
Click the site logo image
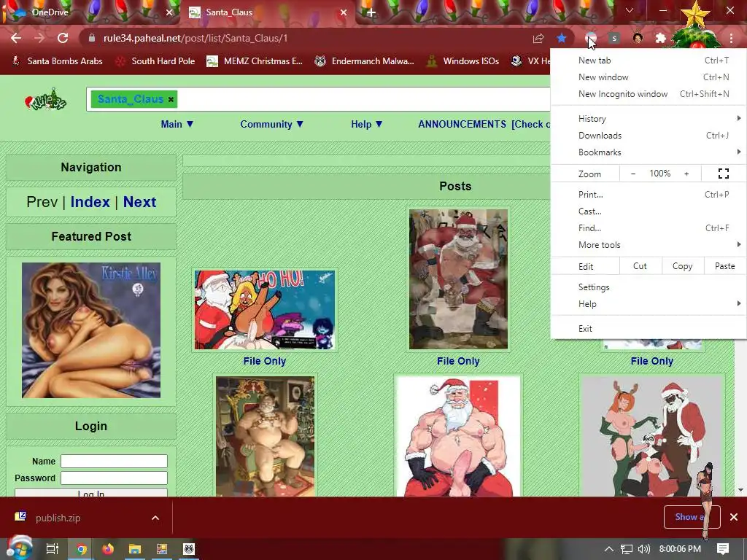pyautogui.click(x=45, y=99)
